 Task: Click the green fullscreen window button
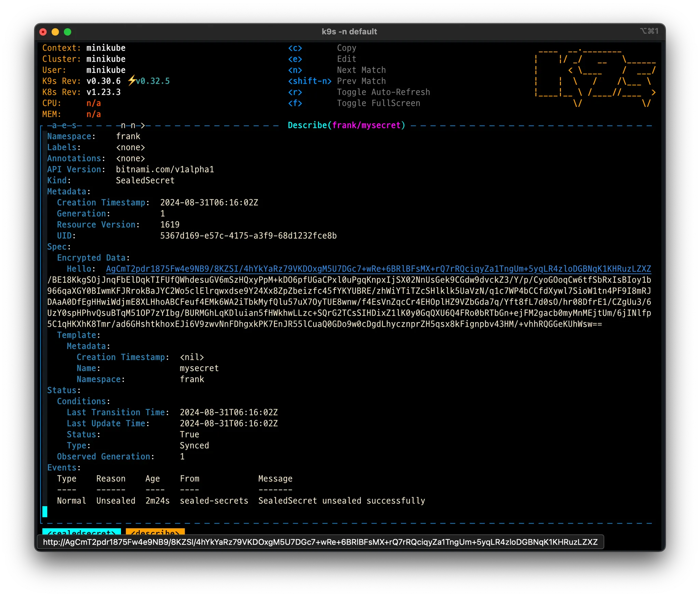click(68, 32)
